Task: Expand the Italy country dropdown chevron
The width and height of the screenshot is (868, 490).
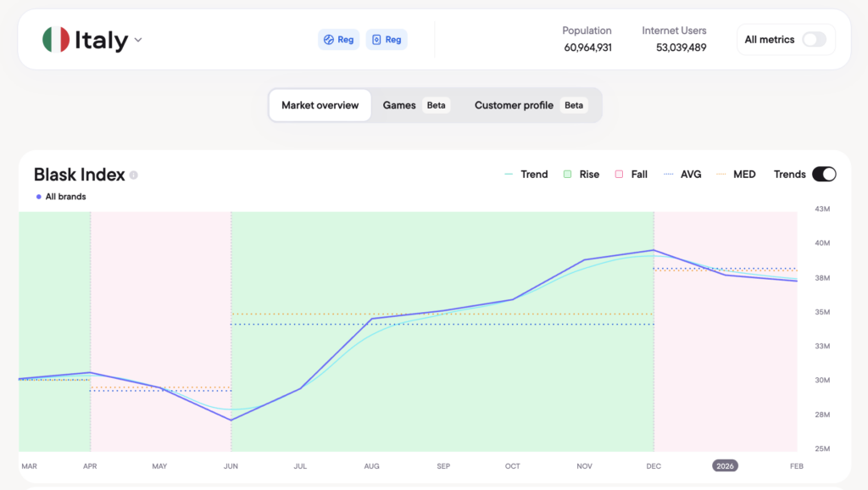Action: click(x=138, y=40)
